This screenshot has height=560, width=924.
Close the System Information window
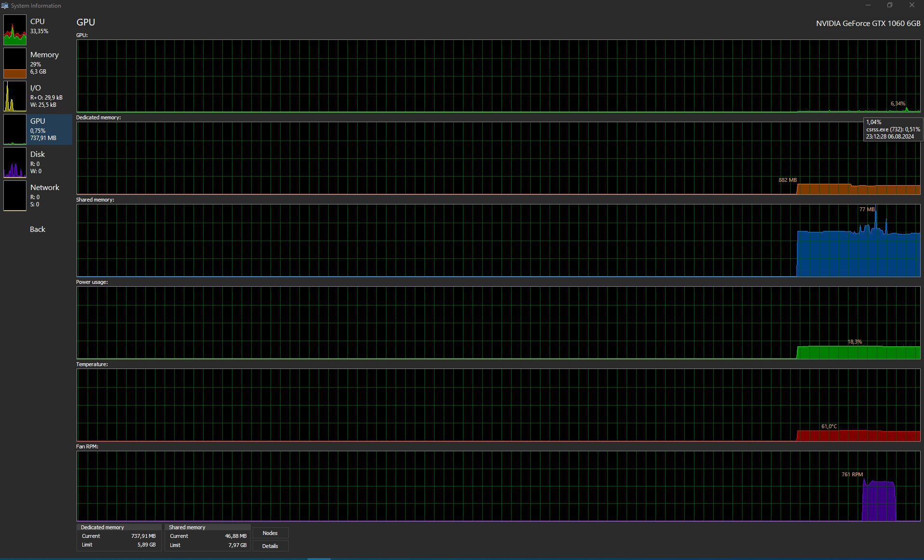pos(912,5)
